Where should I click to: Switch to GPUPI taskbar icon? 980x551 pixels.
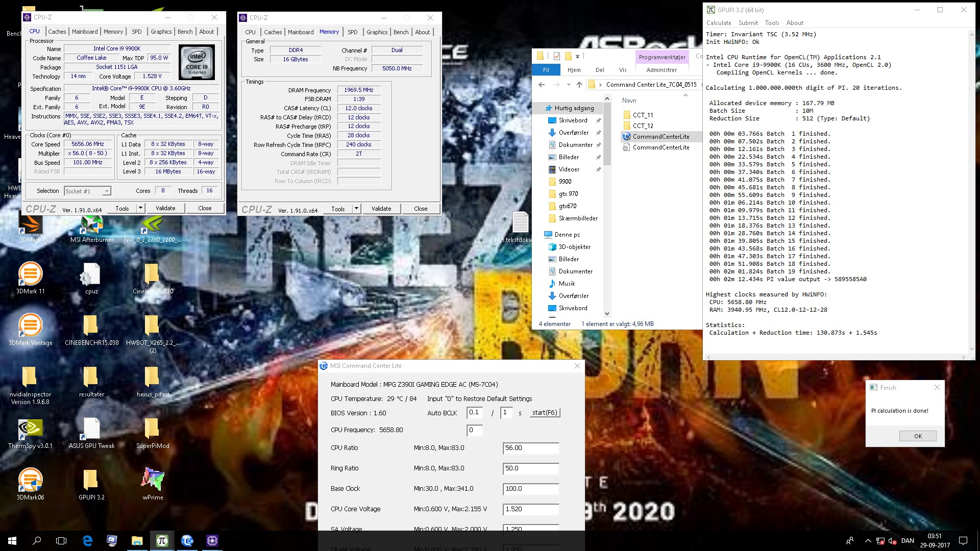(x=162, y=540)
